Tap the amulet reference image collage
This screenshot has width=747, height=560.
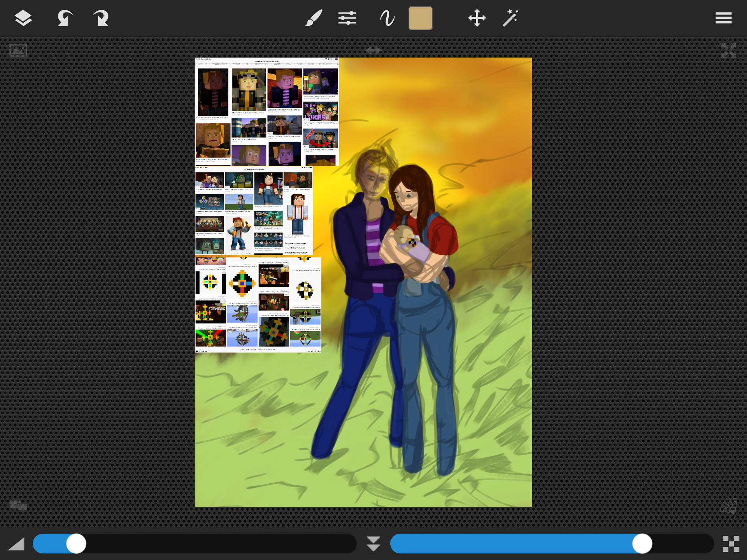coord(258,304)
